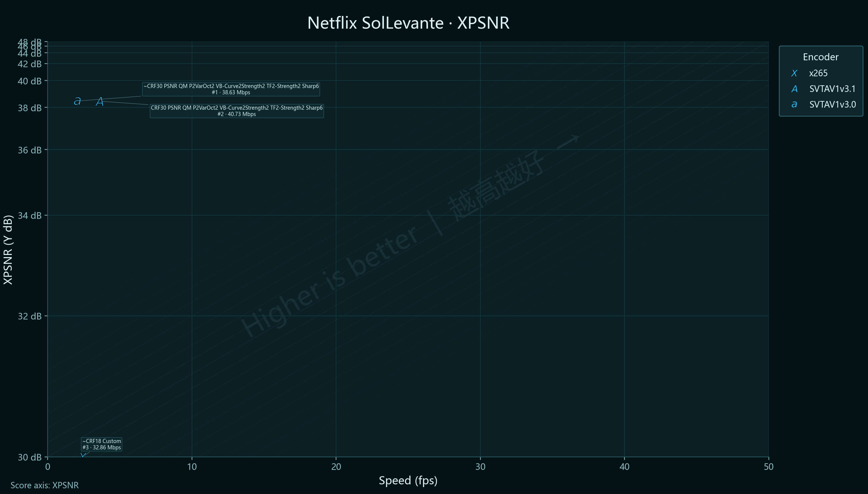The height and width of the screenshot is (494, 868).
Task: Select the x265 data point near 30 dB
Action: pyautogui.click(x=83, y=455)
